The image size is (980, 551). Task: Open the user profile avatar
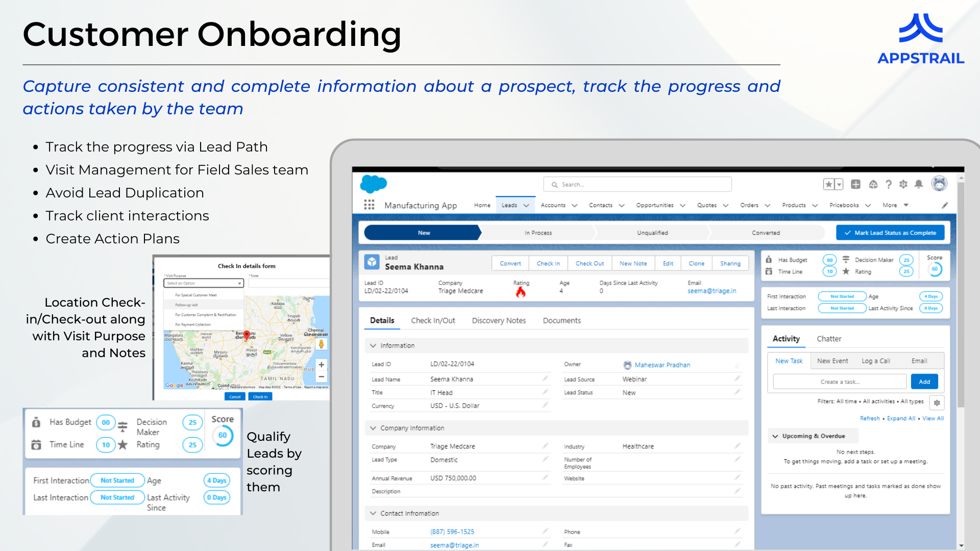pos(939,183)
